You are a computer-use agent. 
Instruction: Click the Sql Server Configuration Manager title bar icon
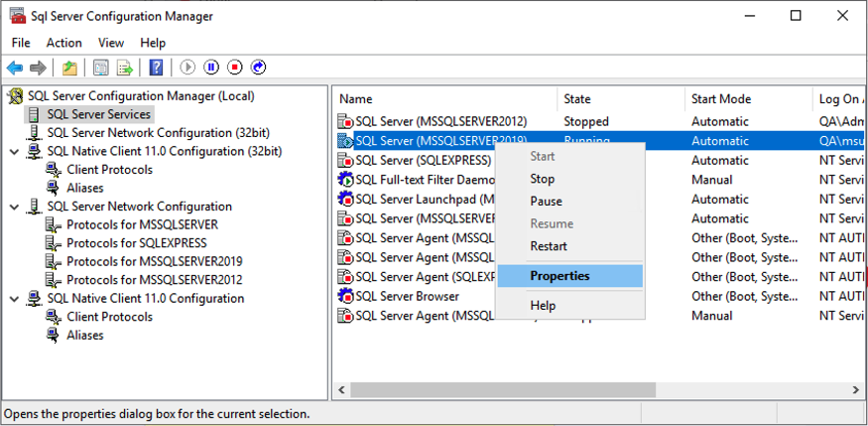click(18, 16)
